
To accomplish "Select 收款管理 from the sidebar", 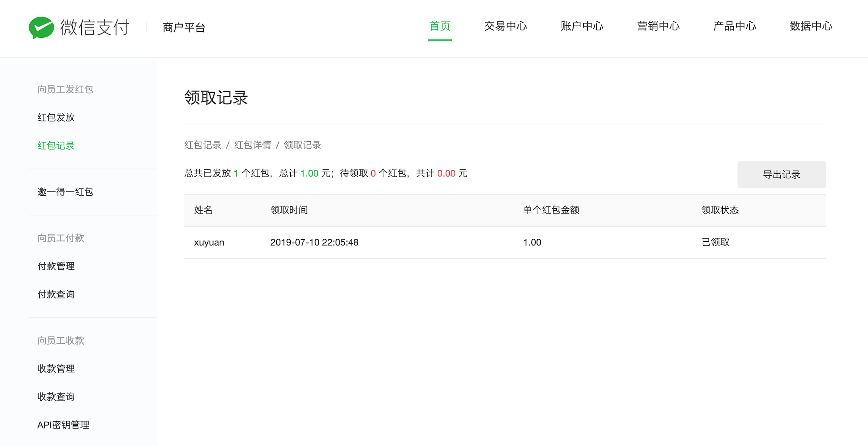I will 56,369.
